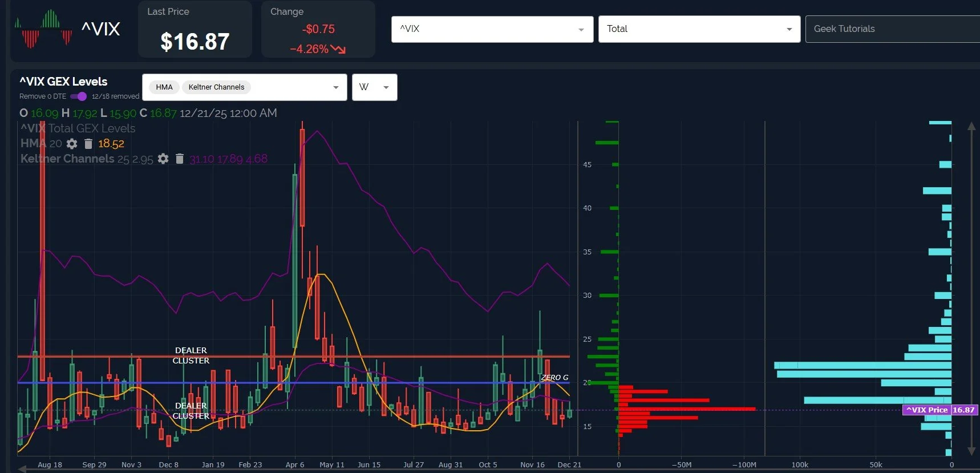Click the ^VIX GEX Levels title
This screenshot has width=980, height=473.
pyautogui.click(x=63, y=82)
